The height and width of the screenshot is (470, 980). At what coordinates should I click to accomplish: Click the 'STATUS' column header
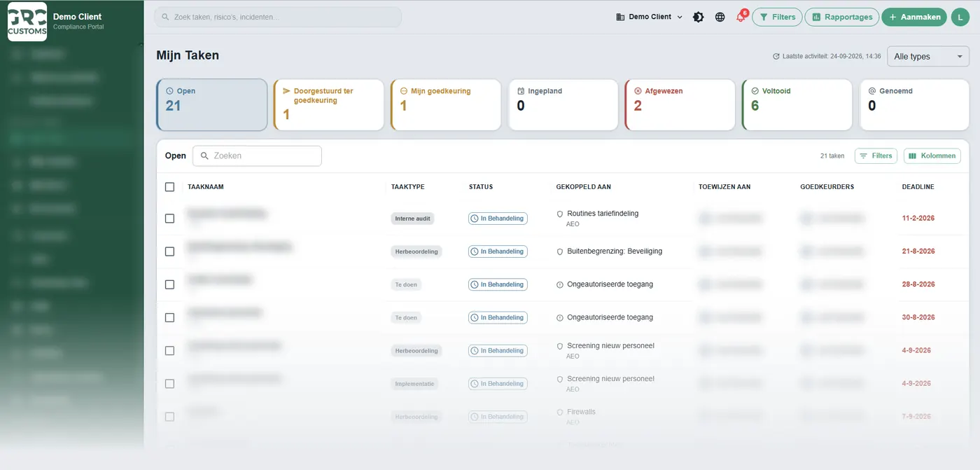(481, 187)
